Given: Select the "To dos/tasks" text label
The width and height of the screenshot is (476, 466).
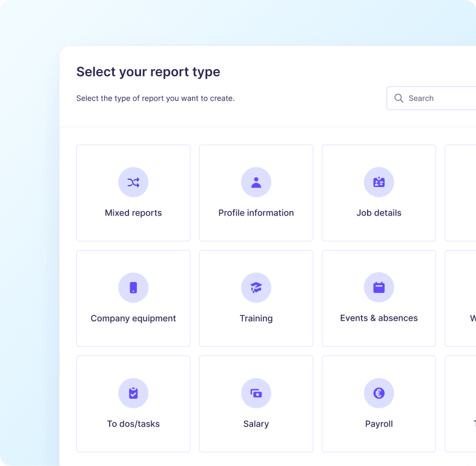Looking at the screenshot, I should (133, 424).
